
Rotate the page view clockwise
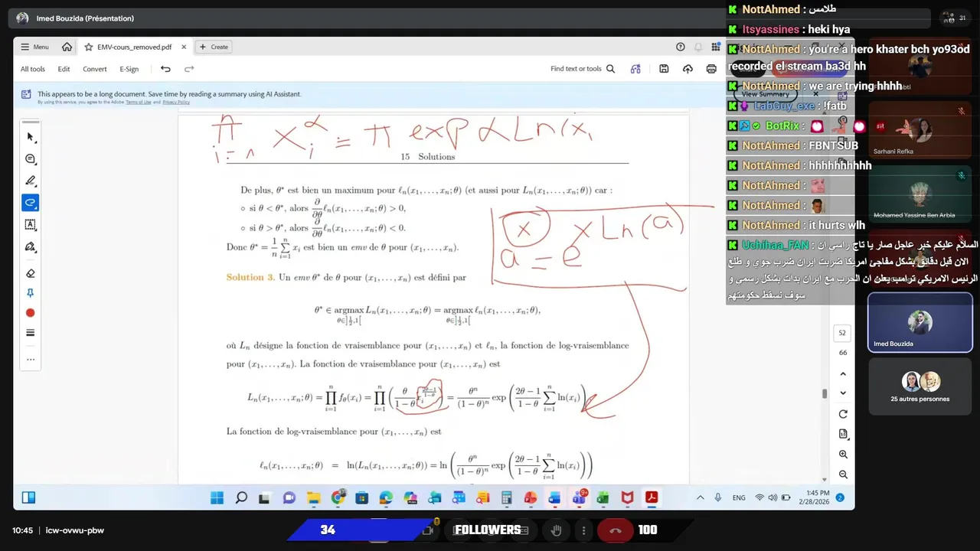point(843,414)
